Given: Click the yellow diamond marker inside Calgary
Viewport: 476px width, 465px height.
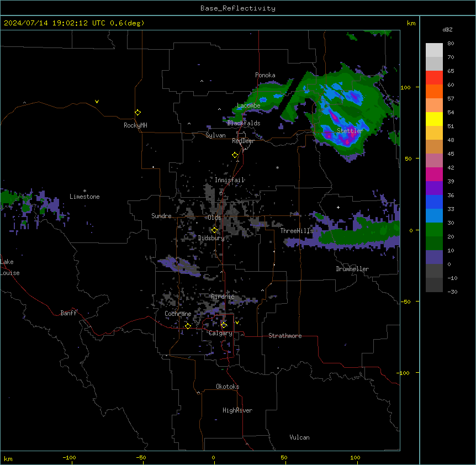Looking at the screenshot, I should 224,325.
